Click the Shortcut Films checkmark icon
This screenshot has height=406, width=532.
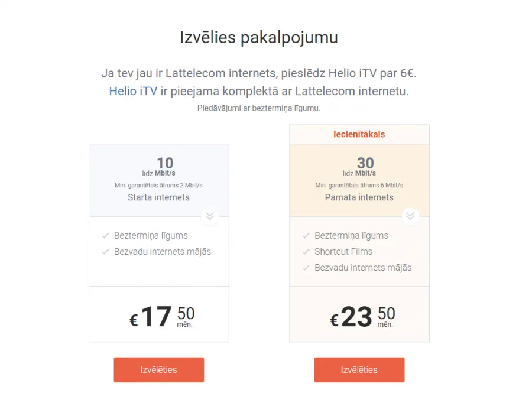(306, 252)
